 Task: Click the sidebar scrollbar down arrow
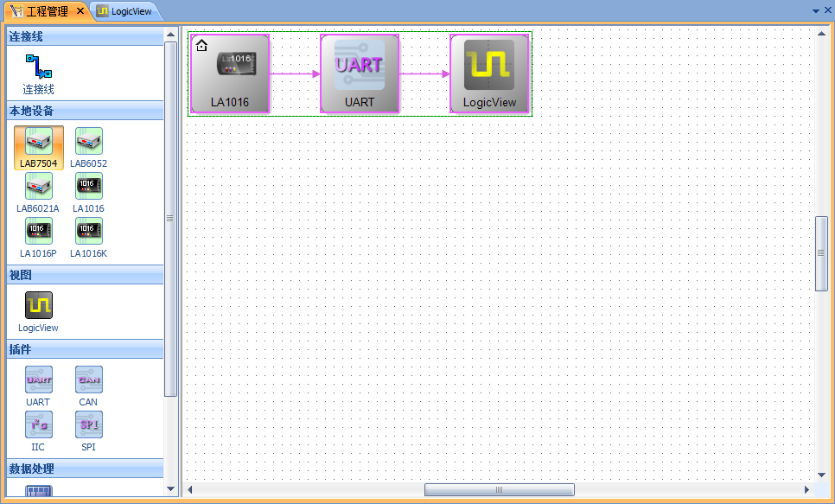click(170, 488)
